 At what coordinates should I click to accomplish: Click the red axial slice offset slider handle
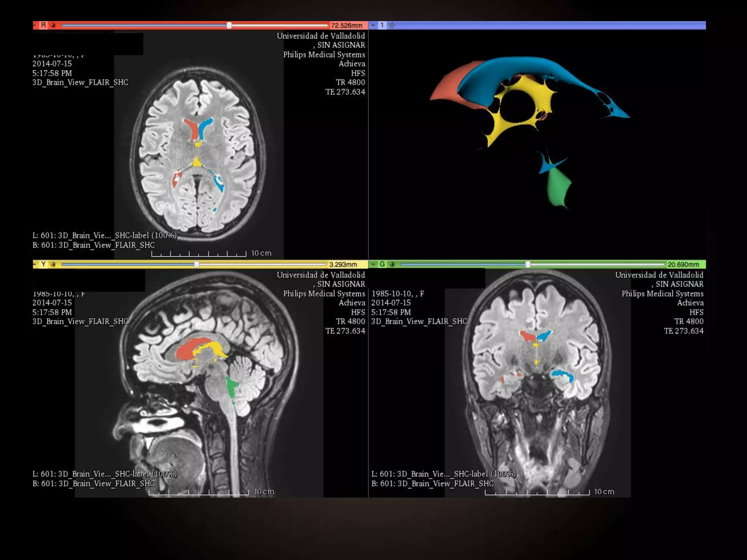(x=229, y=25)
